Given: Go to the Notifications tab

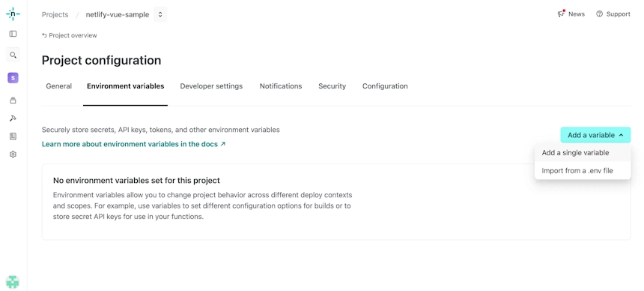Looking at the screenshot, I should click(x=281, y=86).
